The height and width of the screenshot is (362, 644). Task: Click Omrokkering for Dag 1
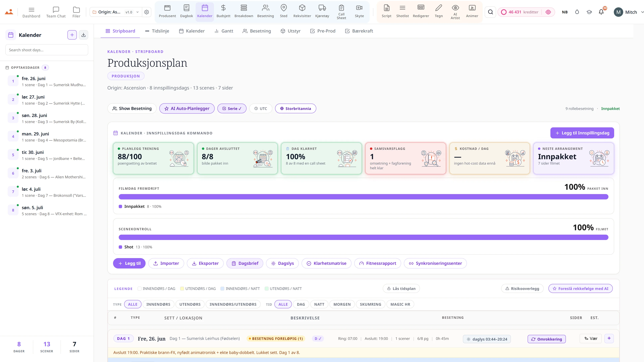pyautogui.click(x=547, y=339)
